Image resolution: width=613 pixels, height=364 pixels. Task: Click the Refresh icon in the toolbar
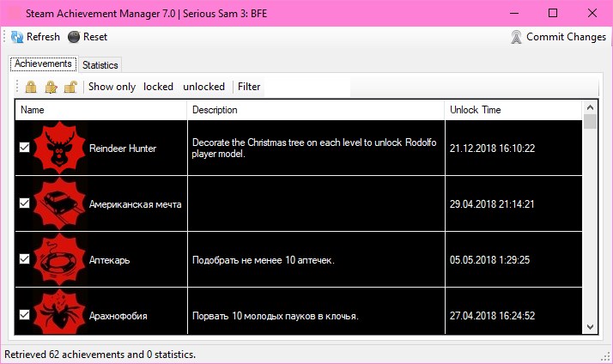pyautogui.click(x=17, y=37)
